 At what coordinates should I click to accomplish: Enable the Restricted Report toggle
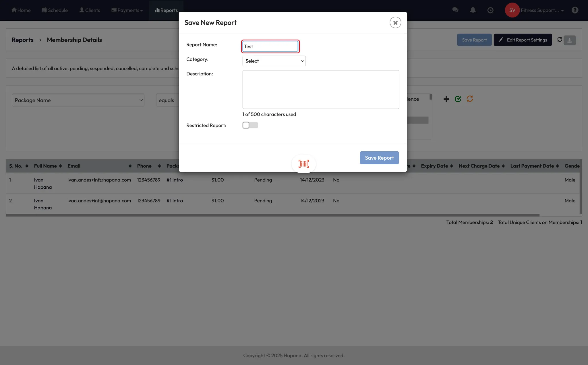250,125
